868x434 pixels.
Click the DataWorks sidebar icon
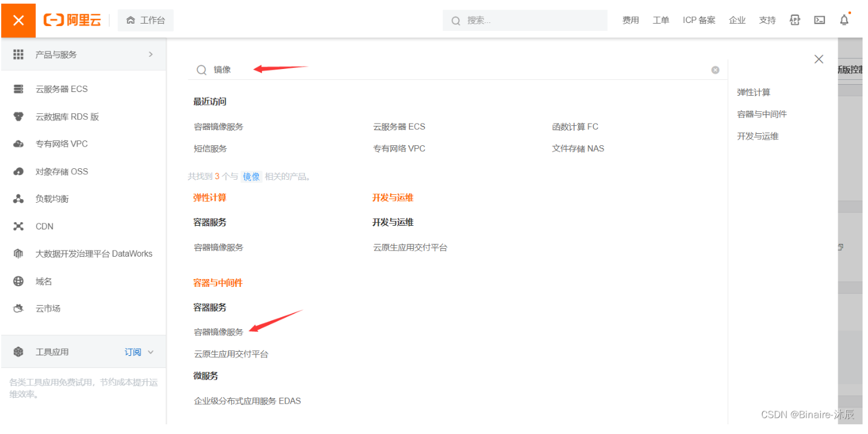point(18,254)
